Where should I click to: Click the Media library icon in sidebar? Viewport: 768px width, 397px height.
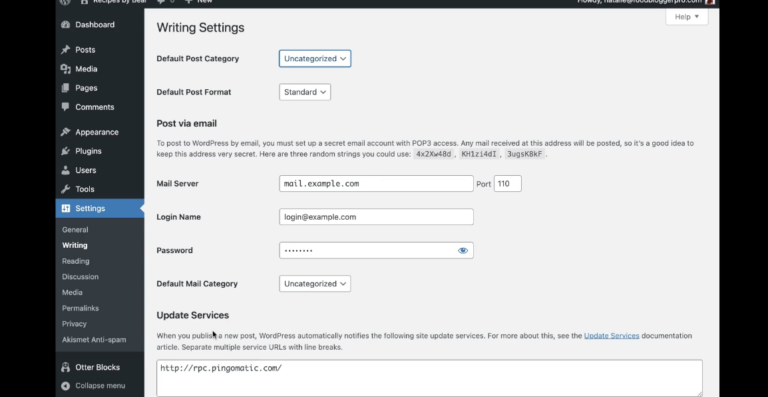(x=66, y=69)
